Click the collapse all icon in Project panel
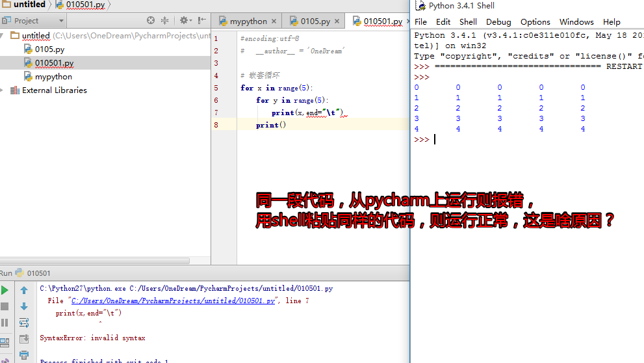644x363 pixels. (164, 21)
